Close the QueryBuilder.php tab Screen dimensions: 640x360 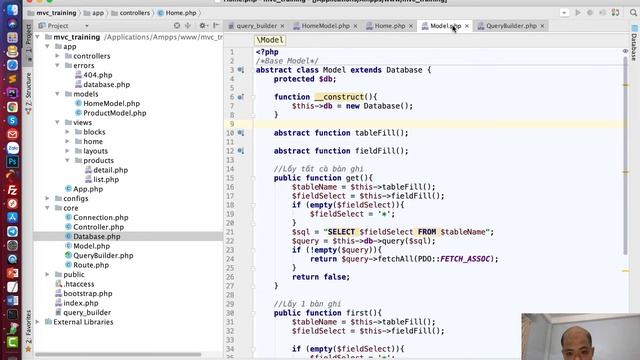(542, 26)
